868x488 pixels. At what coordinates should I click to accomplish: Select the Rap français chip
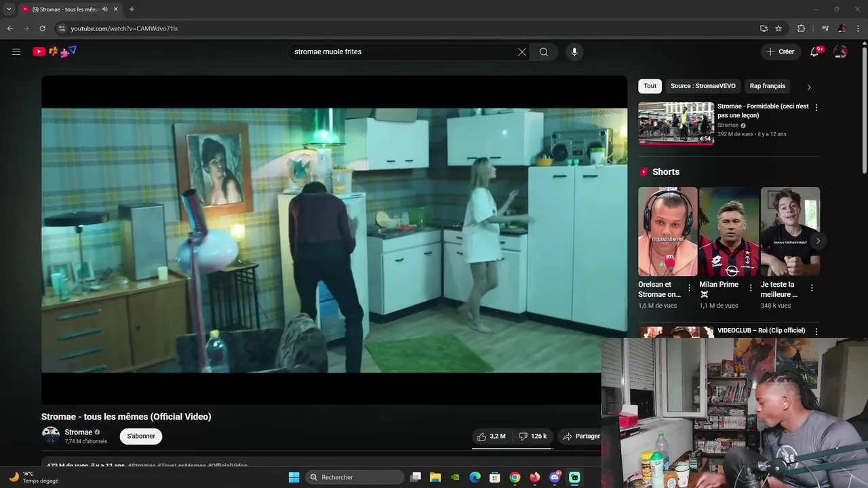(x=767, y=86)
